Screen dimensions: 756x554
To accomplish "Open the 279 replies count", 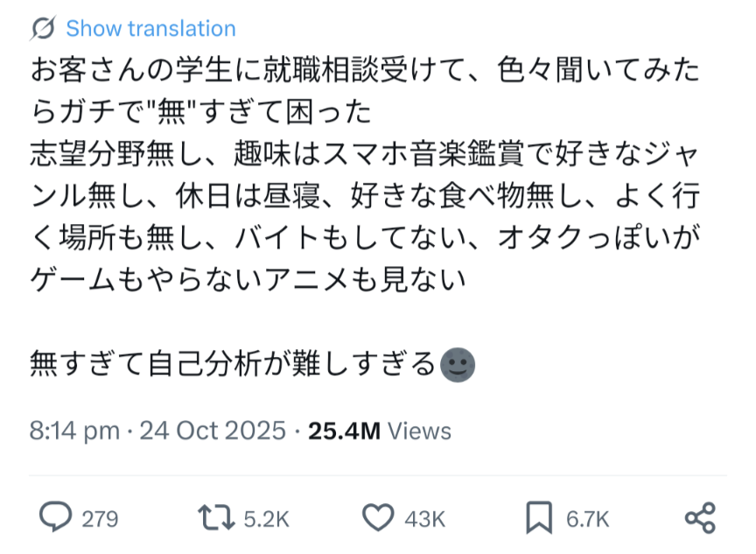I will click(x=100, y=519).
